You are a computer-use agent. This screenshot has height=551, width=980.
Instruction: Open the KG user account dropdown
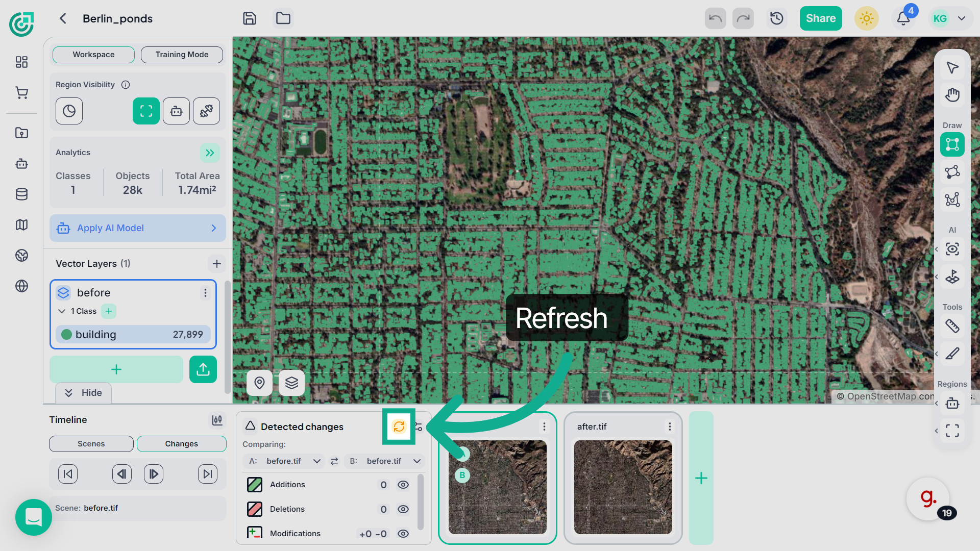tap(950, 19)
